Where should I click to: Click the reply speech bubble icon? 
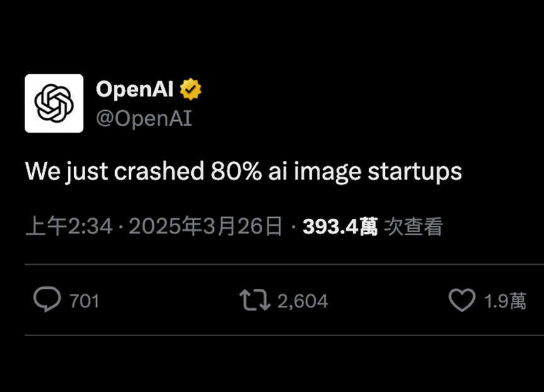47,300
